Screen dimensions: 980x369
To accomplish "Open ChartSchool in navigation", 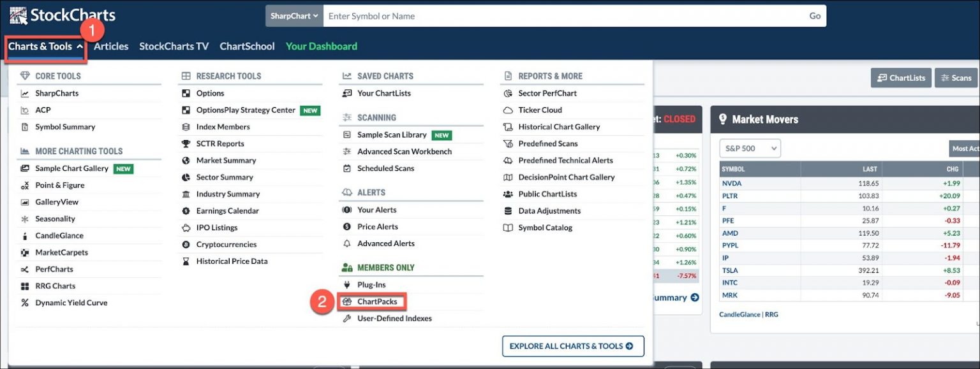I will [x=248, y=47].
